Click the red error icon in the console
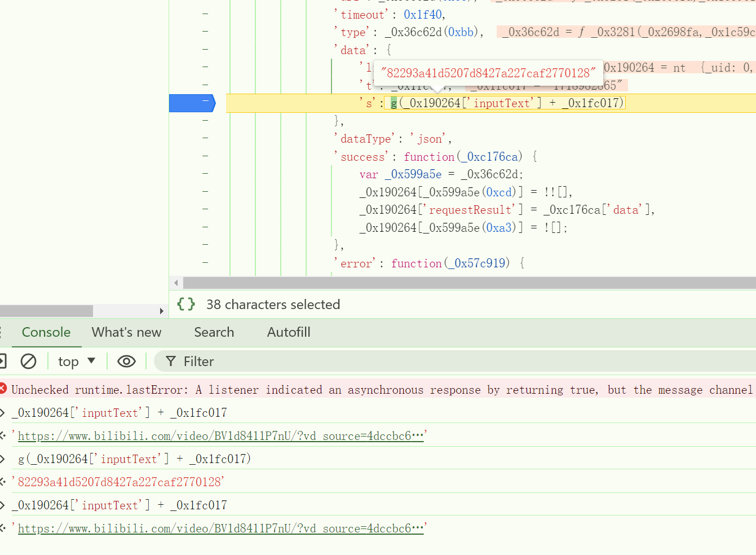 point(3,389)
